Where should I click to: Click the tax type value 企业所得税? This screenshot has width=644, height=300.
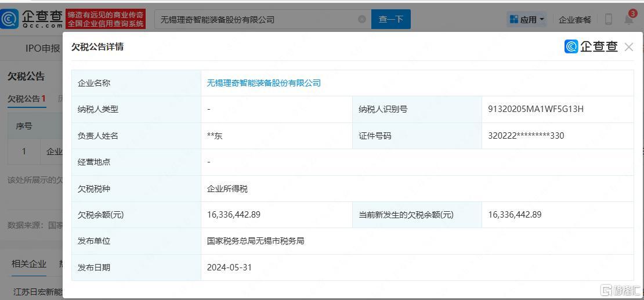pyautogui.click(x=227, y=189)
